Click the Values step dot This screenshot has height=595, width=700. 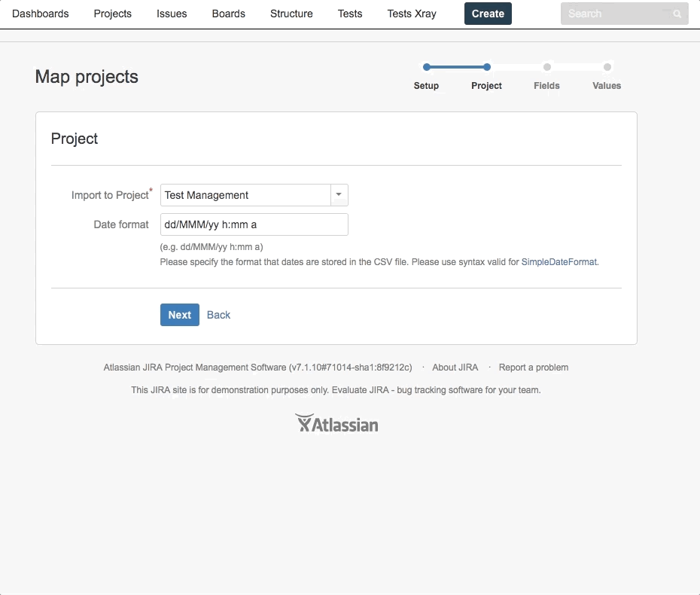point(607,66)
